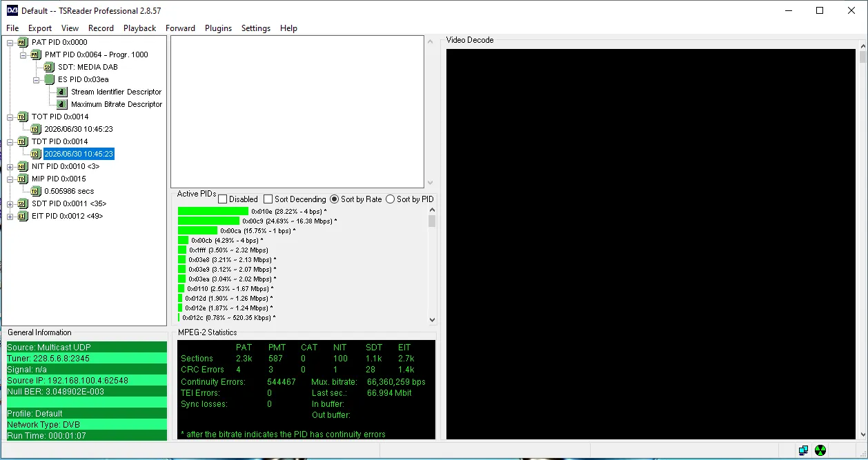Open the Help menu
Screen dimensions: 868x460
288,28
